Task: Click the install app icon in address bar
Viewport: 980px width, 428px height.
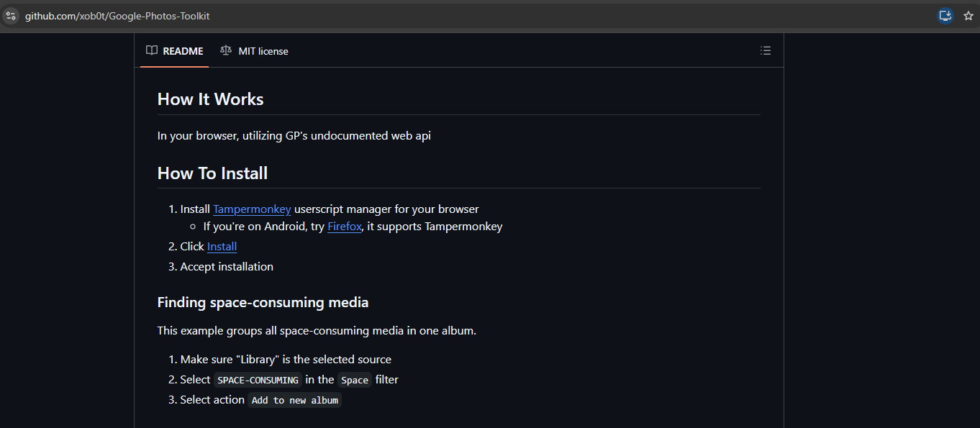Action: click(x=945, y=15)
